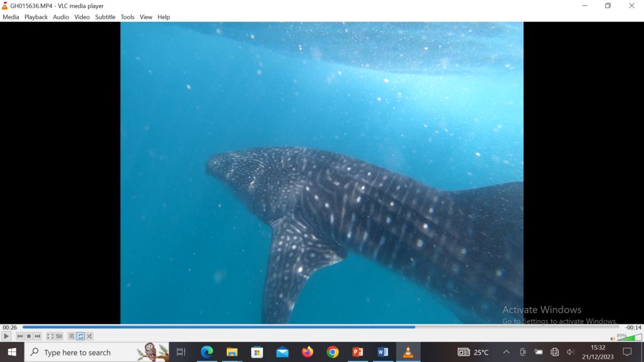644x362 pixels.
Task: Toggle the loop repeat mode
Action: (80, 336)
